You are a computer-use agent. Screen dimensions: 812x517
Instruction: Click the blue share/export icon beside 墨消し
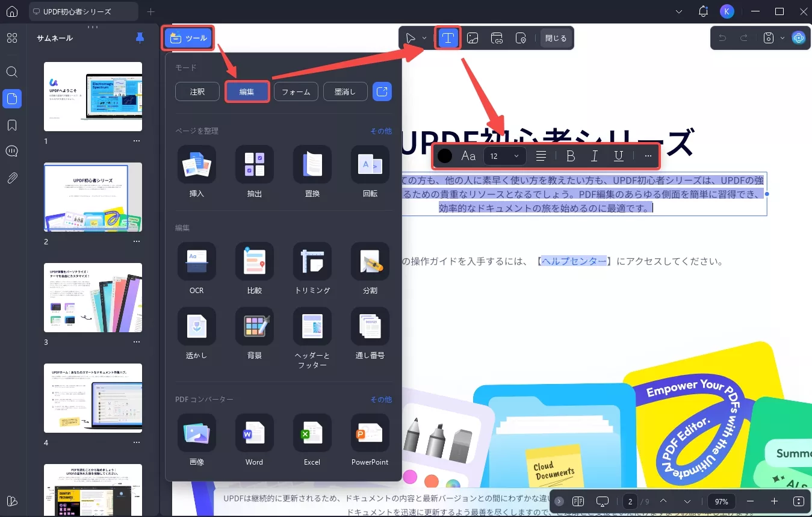click(x=382, y=91)
